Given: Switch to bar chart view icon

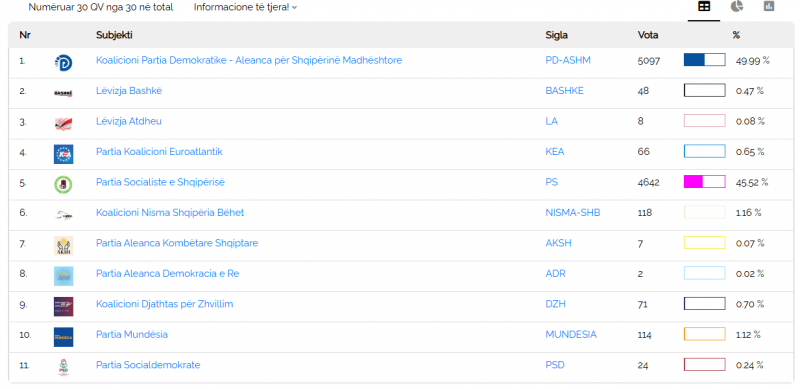Looking at the screenshot, I should pyautogui.click(x=768, y=7).
